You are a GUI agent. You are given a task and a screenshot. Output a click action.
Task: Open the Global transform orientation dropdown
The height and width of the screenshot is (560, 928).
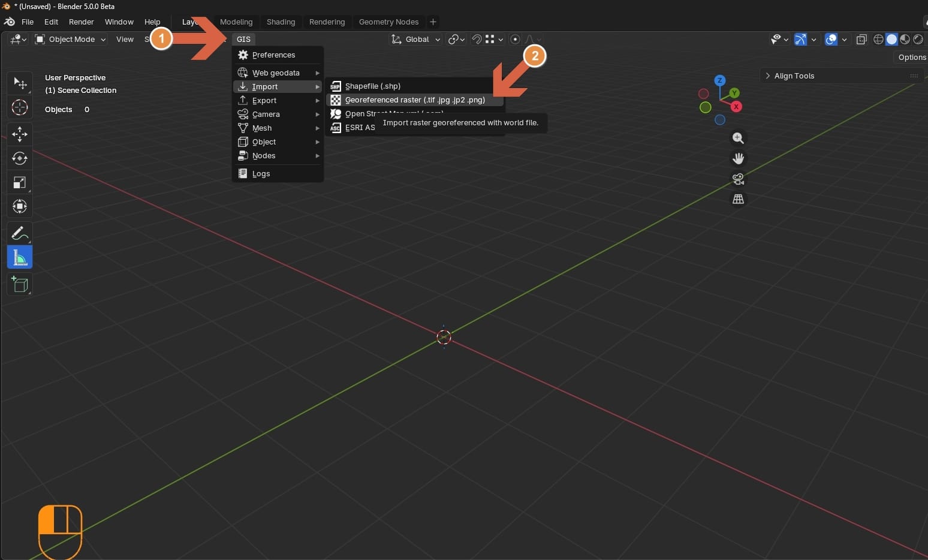pyautogui.click(x=415, y=39)
